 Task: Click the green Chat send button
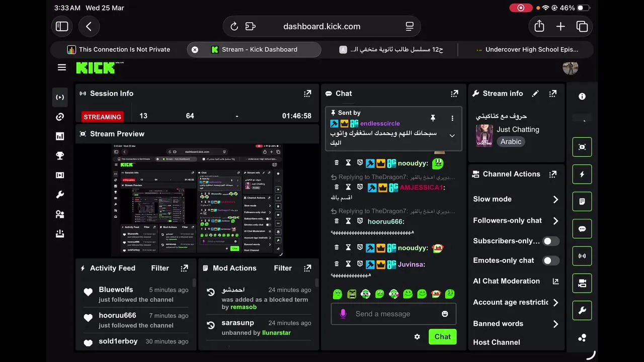click(x=442, y=337)
